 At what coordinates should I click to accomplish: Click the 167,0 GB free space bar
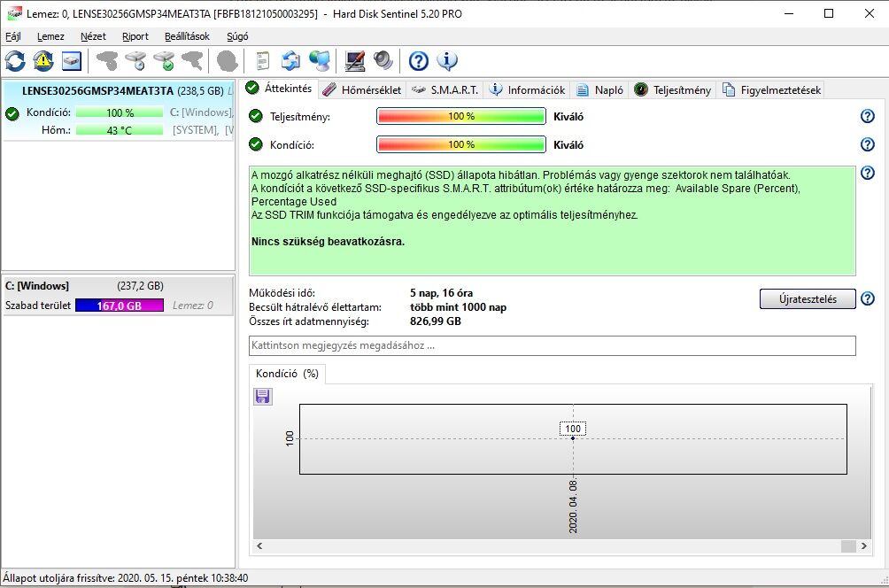click(119, 305)
